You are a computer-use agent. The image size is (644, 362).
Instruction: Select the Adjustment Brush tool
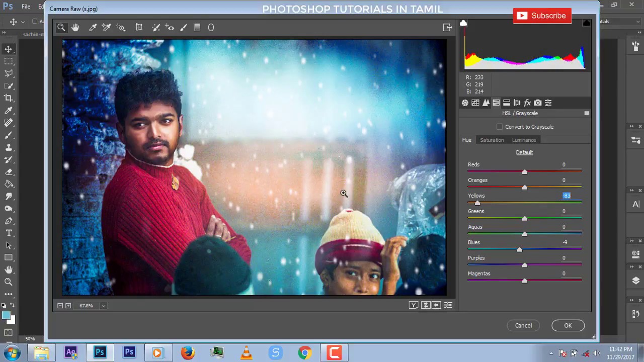(184, 28)
